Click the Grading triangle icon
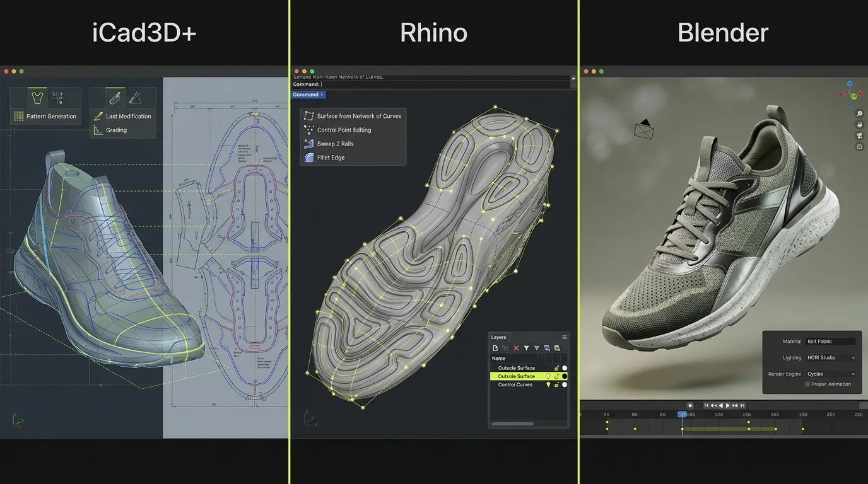This screenshot has width=868, height=484. tap(98, 130)
